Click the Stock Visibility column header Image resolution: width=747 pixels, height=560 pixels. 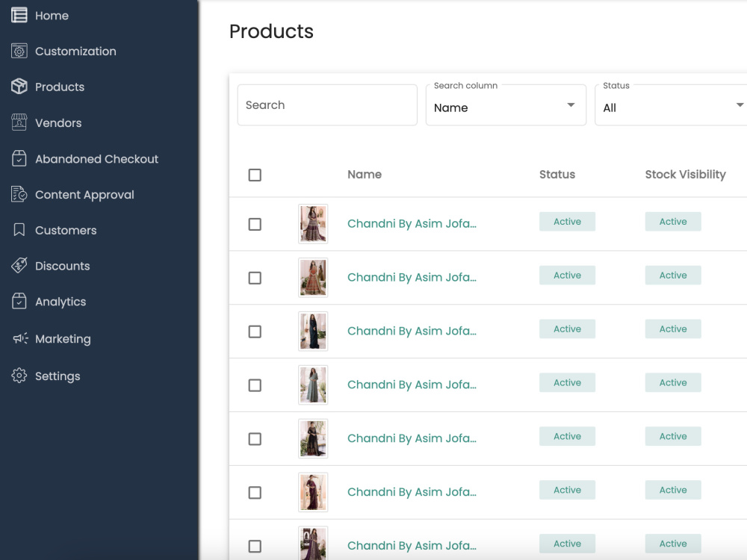686,174
